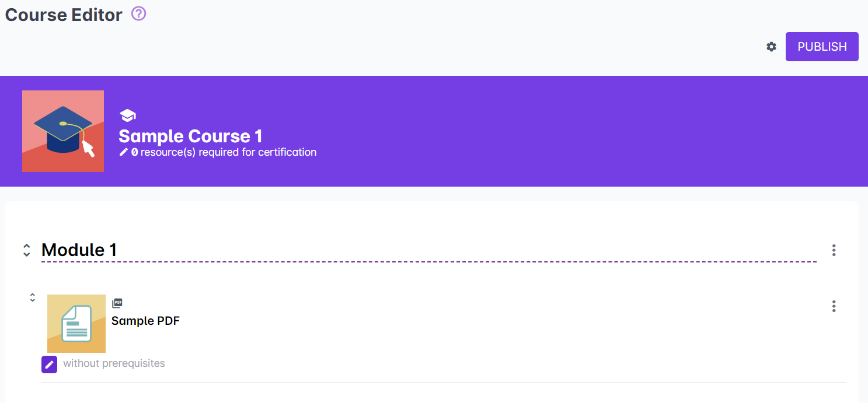Screen dimensions: 868x403
Task: Open the Sample PDF resource title
Action: pyautogui.click(x=145, y=321)
